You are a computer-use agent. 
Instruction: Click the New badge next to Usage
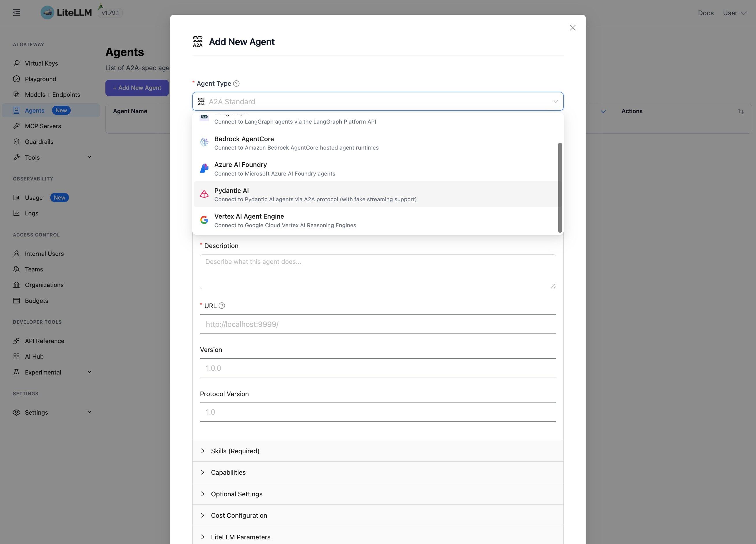coord(60,198)
